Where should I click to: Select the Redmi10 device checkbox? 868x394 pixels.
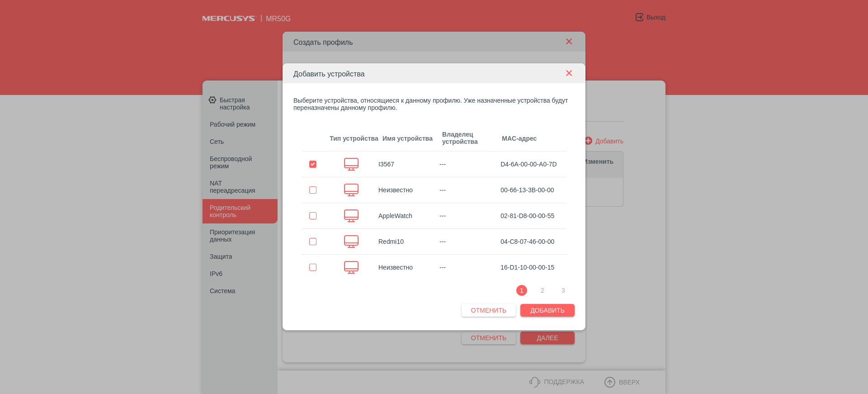tap(313, 242)
